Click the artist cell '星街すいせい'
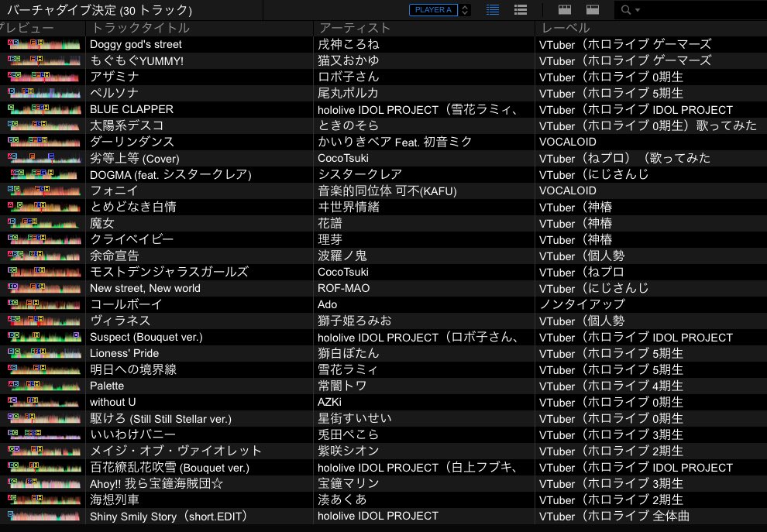Image resolution: width=767 pixels, height=532 pixels. [x=355, y=419]
